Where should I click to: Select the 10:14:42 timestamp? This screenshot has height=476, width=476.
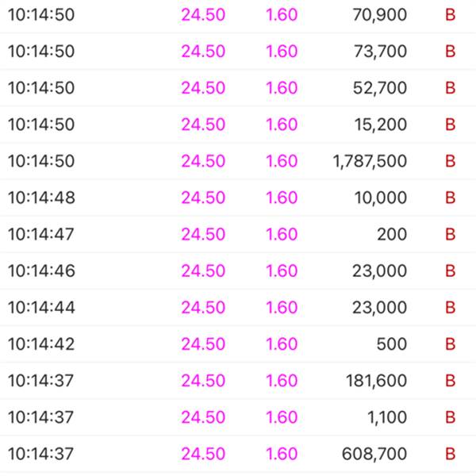41,344
